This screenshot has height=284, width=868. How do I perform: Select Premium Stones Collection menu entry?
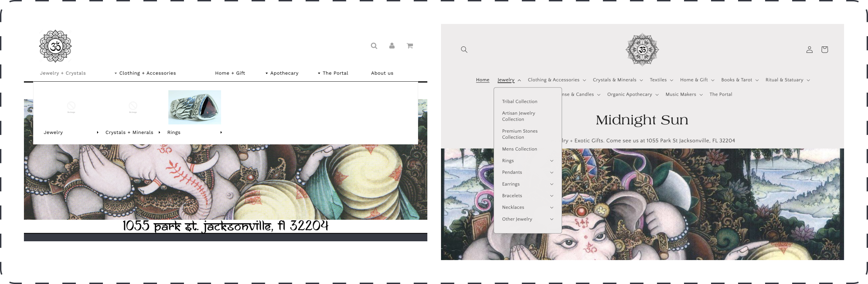[520, 134]
